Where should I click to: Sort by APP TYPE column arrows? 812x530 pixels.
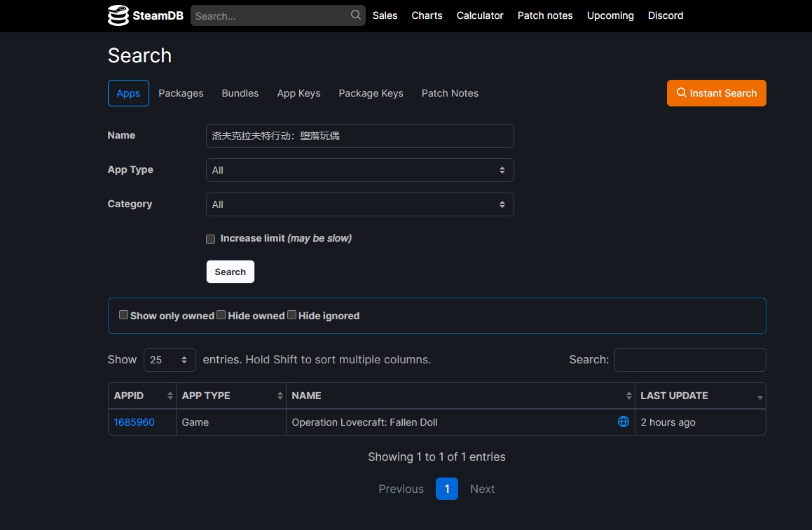point(280,396)
